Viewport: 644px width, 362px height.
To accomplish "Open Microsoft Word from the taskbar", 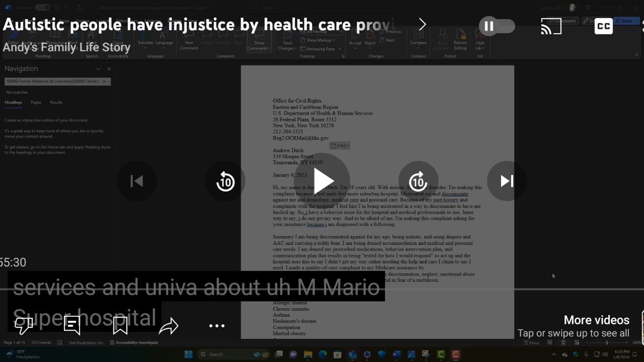I will click(396, 354).
